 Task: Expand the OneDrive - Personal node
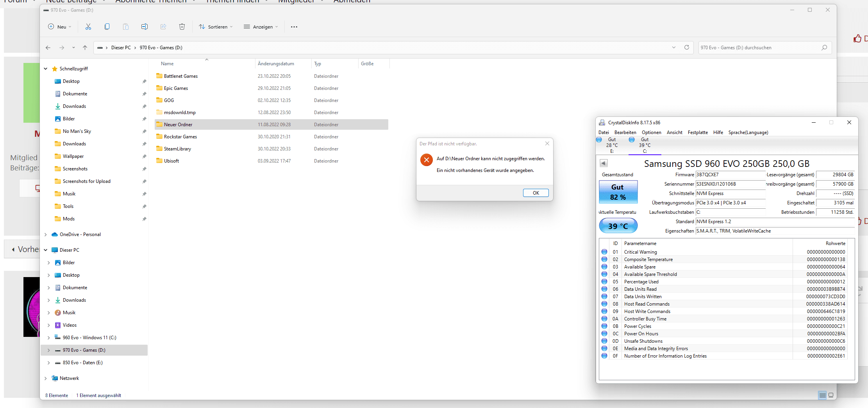tap(46, 234)
